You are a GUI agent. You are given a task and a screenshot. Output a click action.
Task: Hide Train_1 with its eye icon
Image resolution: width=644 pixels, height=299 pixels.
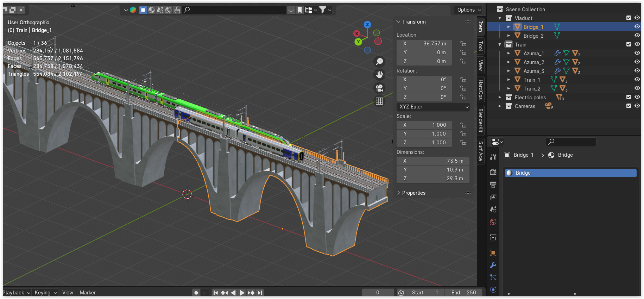(x=637, y=80)
